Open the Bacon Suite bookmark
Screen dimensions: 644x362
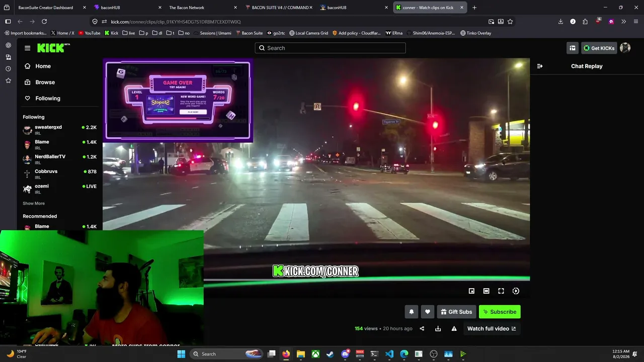coord(249,33)
